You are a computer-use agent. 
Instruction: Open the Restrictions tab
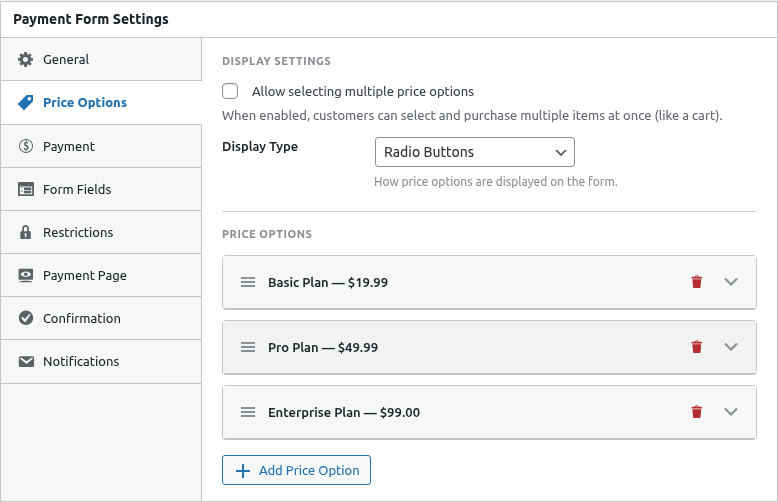[x=101, y=232]
